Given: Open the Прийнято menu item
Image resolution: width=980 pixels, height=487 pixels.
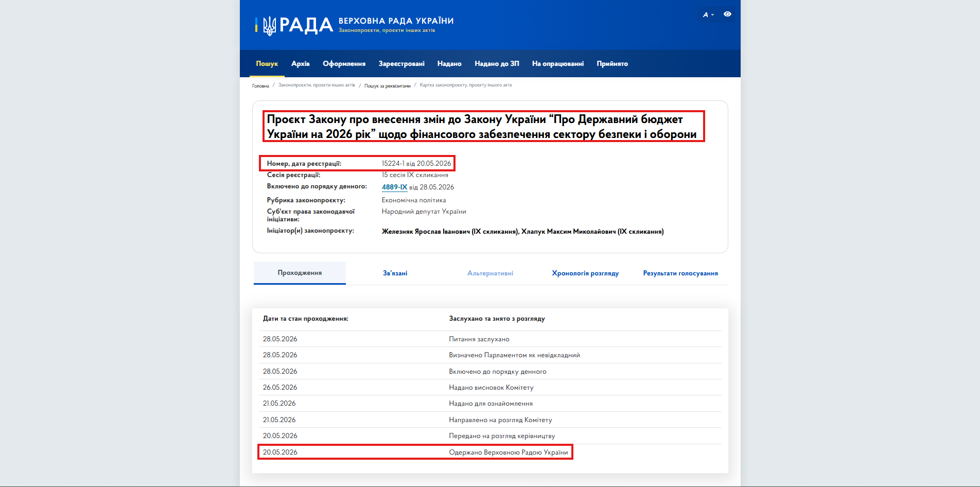Looking at the screenshot, I should tap(612, 64).
